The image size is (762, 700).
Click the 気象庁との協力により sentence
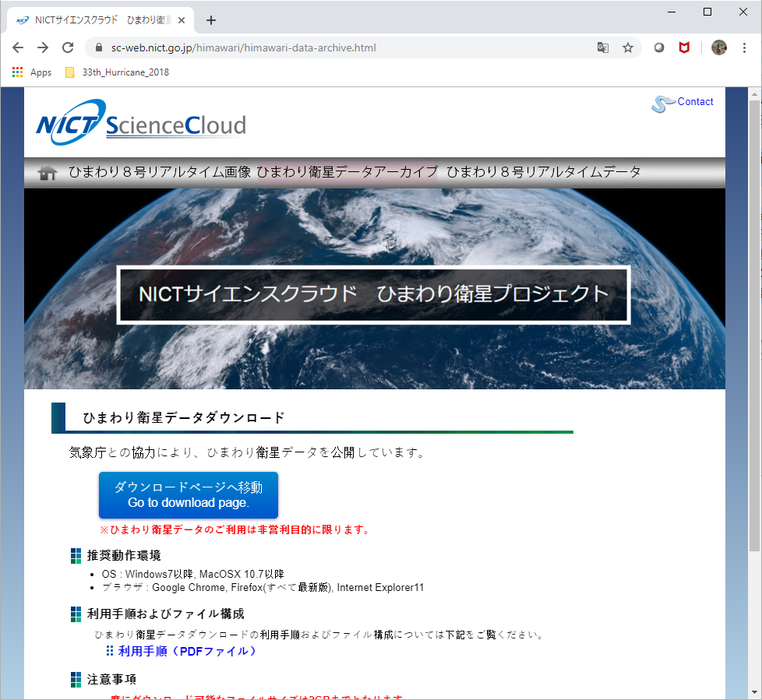248,452
